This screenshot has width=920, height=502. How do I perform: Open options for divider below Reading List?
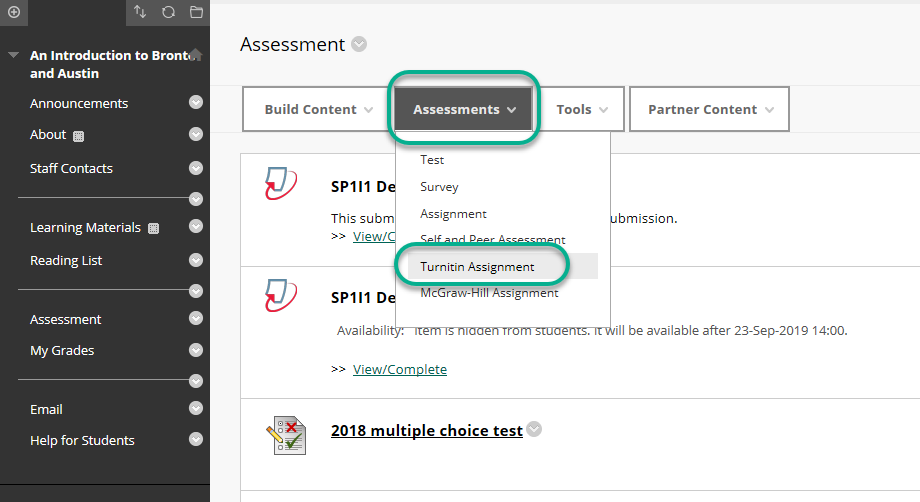coord(196,291)
